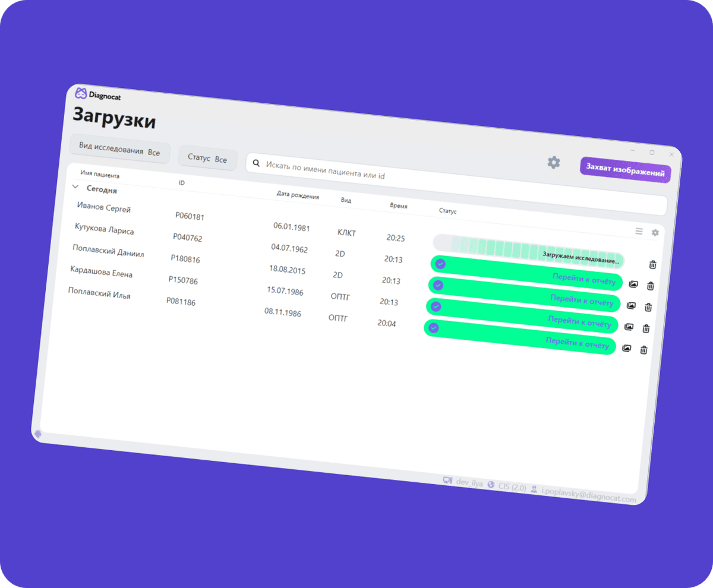
Task: Select the patient name Кардашова Елена
Action: (x=101, y=272)
